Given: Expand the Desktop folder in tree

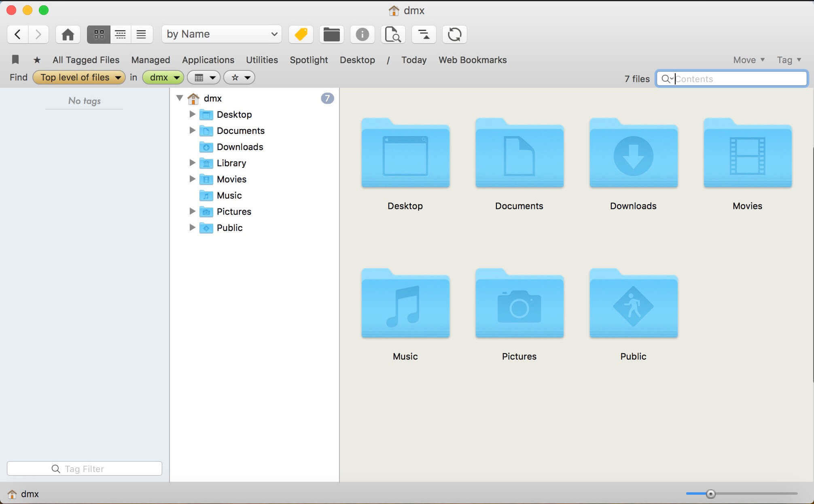Looking at the screenshot, I should tap(192, 114).
